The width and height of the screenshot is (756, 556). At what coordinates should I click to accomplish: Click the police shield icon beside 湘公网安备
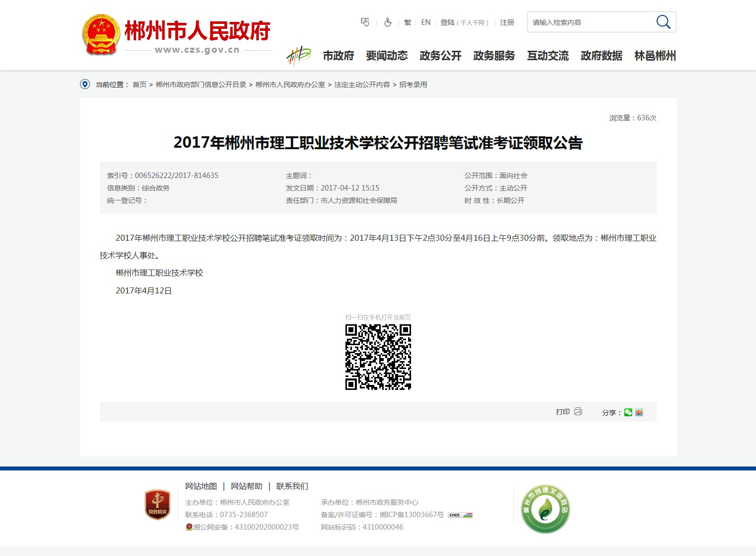[x=189, y=527]
